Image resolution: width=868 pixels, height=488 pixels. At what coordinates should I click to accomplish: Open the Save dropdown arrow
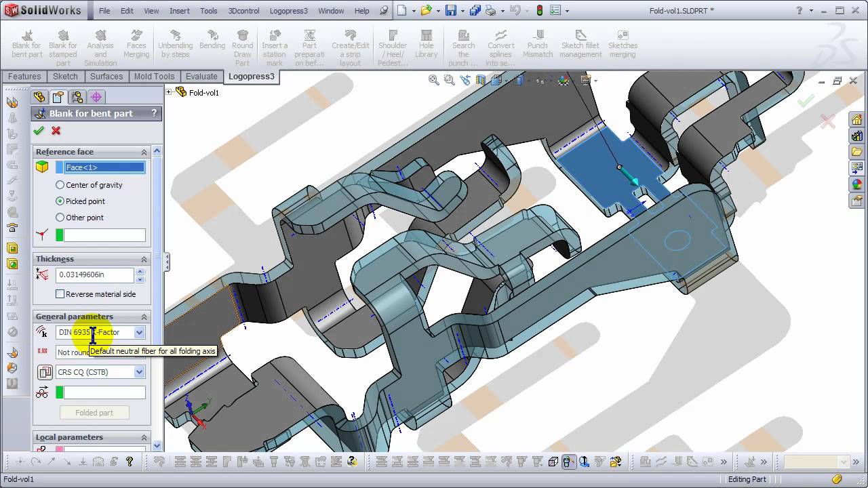pyautogui.click(x=462, y=10)
